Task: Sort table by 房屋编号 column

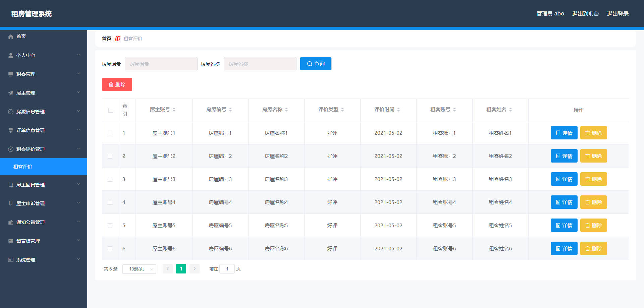Action: 230,110
